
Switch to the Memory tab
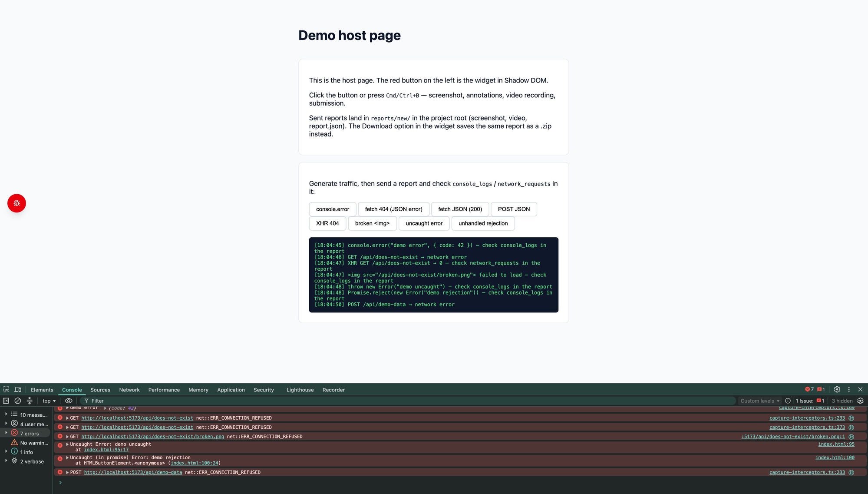pyautogui.click(x=198, y=390)
